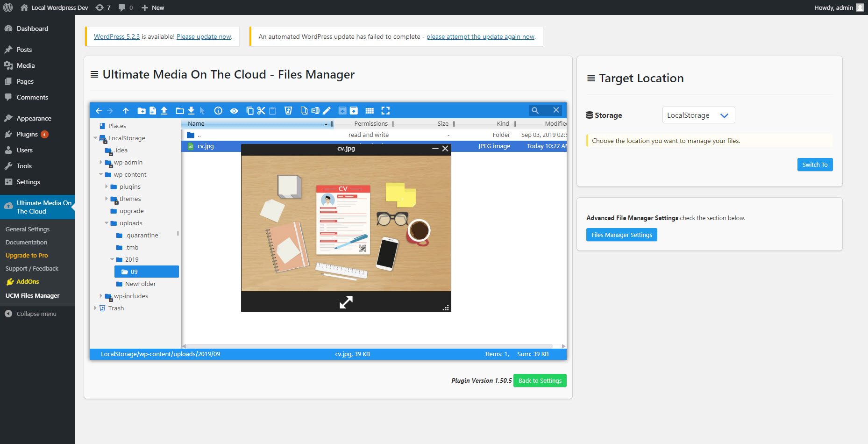Screen dimensions: 868x444
Task: Close the cv.jpg preview window
Action: pos(445,149)
